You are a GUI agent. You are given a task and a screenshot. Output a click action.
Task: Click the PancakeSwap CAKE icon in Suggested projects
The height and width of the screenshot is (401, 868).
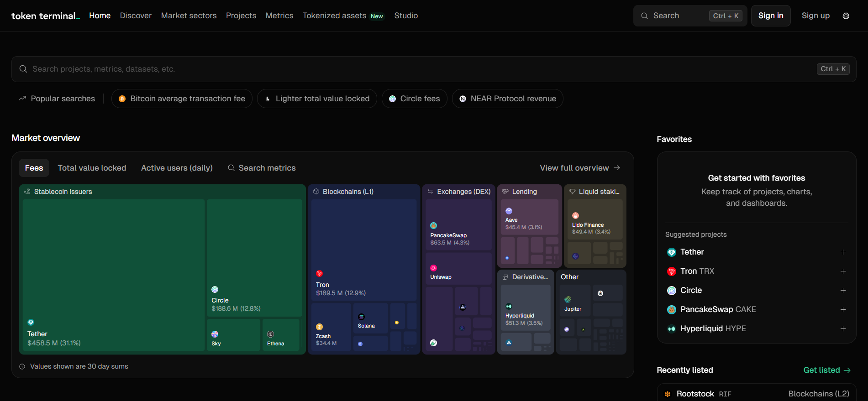672,310
